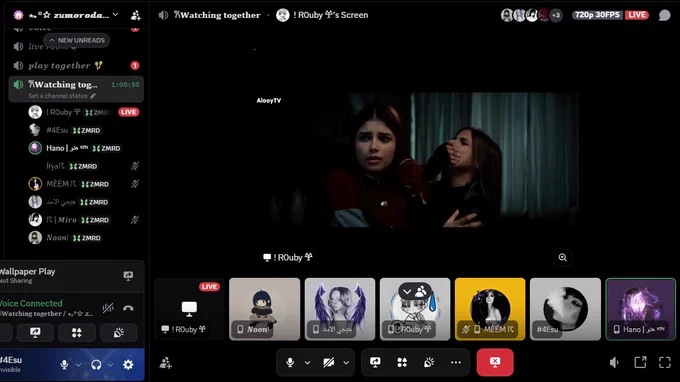
Task: Open camera options arrow in call bar
Action: coord(346,362)
